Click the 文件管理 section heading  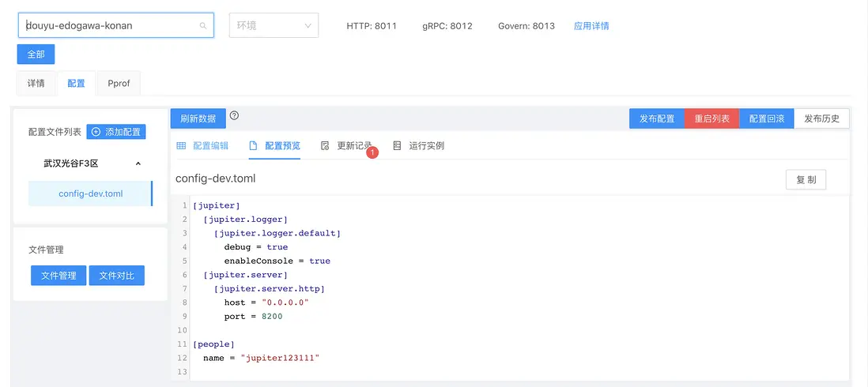pos(46,250)
